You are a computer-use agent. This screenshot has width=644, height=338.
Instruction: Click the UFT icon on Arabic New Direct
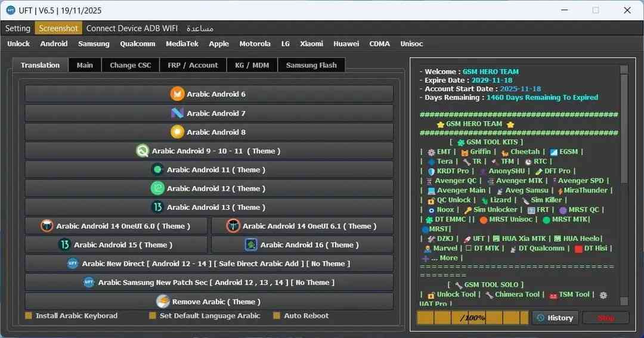(x=73, y=263)
